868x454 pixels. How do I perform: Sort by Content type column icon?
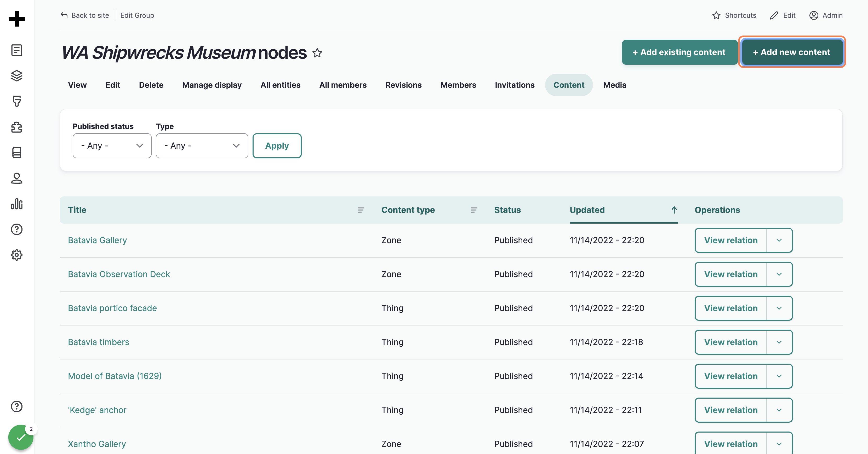click(x=473, y=210)
